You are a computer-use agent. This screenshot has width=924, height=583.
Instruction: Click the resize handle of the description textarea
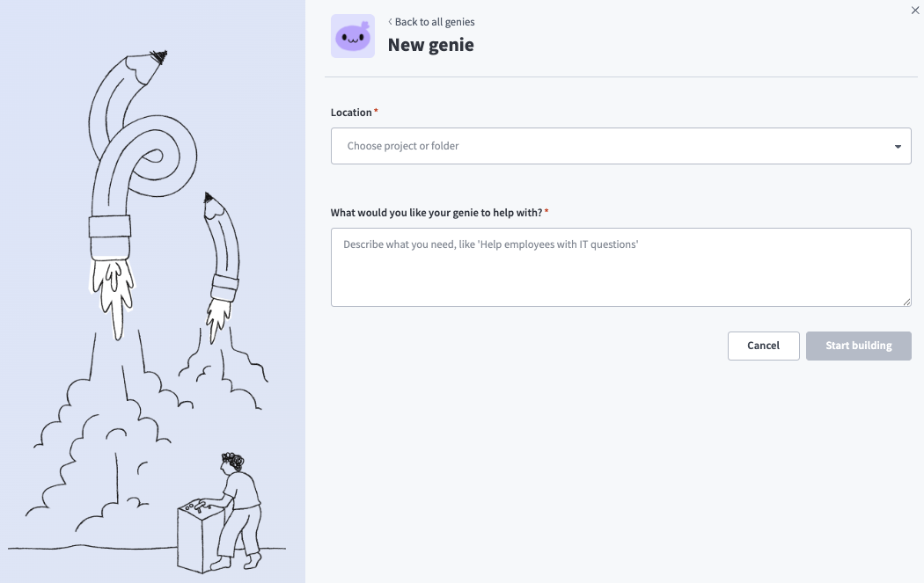tap(906, 302)
